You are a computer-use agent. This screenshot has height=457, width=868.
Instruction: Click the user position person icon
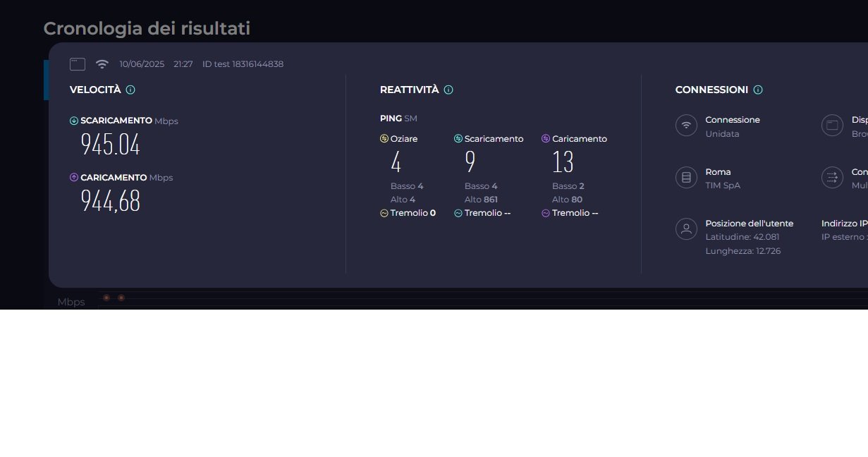pyautogui.click(x=686, y=229)
